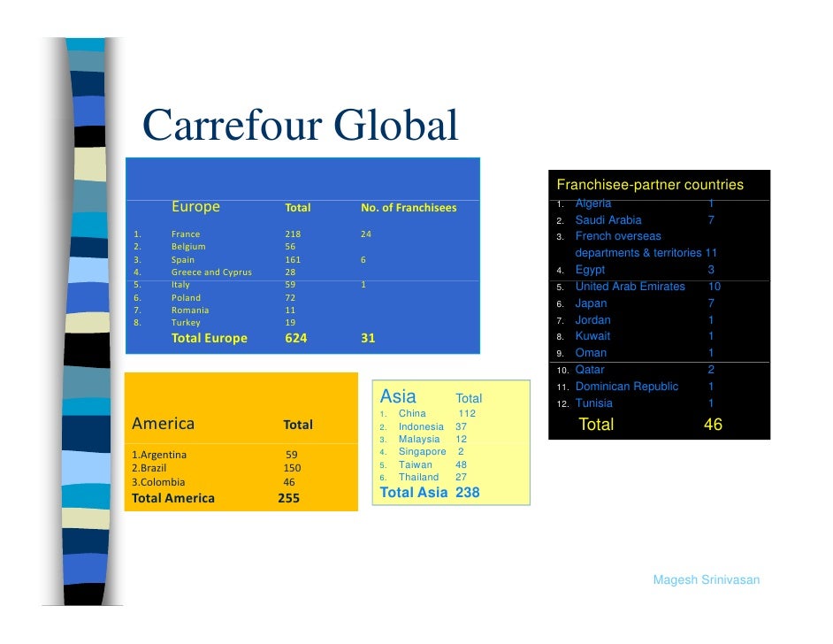Screen dimensions: 833x644
Task: Select the 'Indonesia' row label
Action: coord(421,426)
